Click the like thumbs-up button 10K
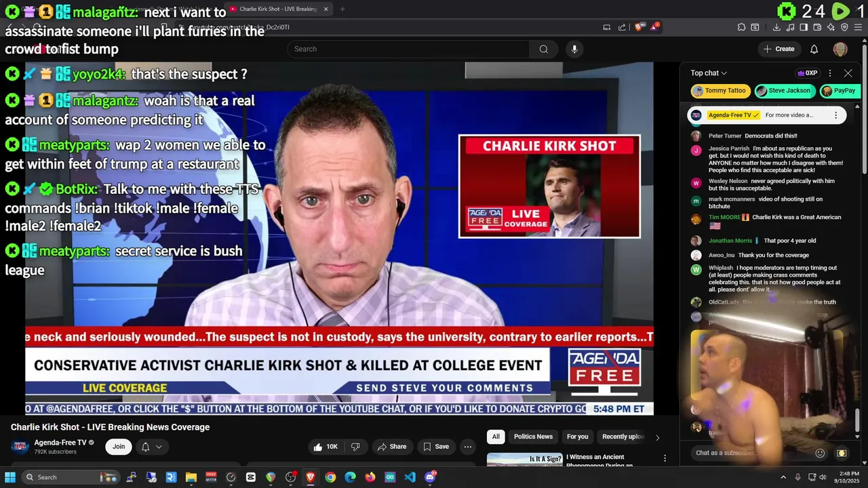Image resolution: width=868 pixels, height=488 pixels. [x=325, y=447]
